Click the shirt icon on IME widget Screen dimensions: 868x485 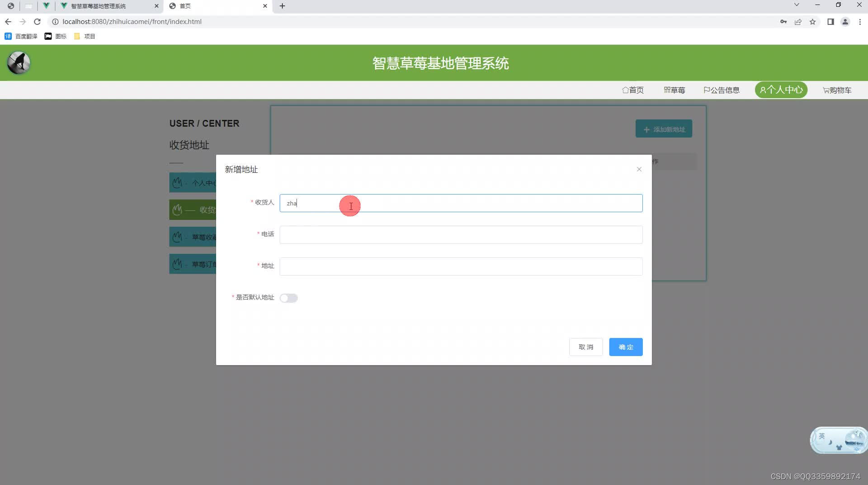839,447
